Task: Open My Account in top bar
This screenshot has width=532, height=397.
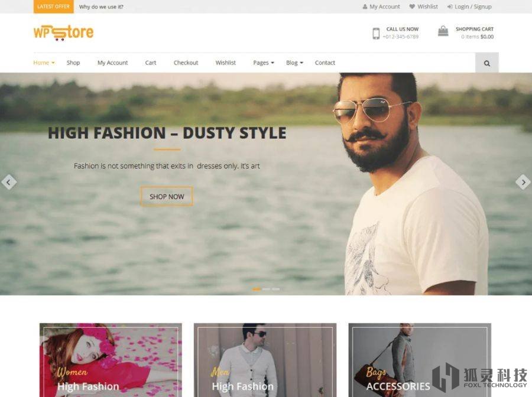Action: (381, 6)
